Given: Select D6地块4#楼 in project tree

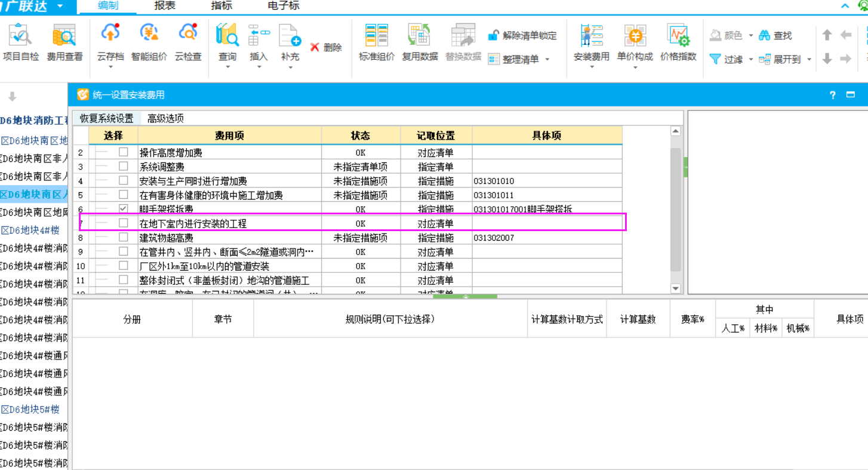Looking at the screenshot, I should coord(30,230).
